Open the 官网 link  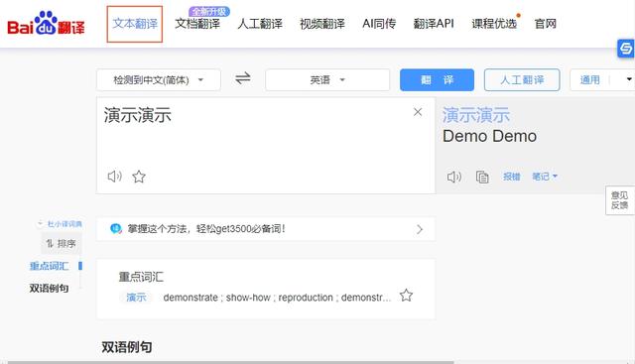pyautogui.click(x=545, y=24)
